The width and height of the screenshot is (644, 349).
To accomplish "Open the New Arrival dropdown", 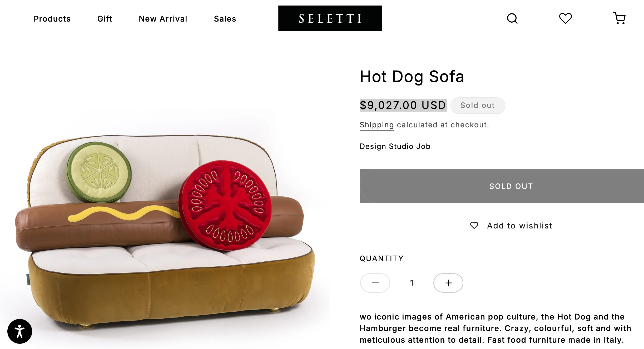I will [163, 19].
